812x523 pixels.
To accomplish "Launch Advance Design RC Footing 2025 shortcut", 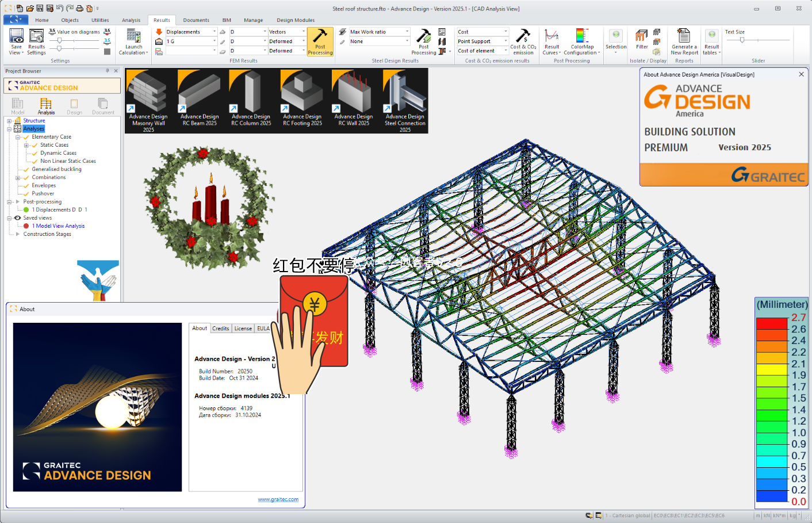I will coord(302,98).
